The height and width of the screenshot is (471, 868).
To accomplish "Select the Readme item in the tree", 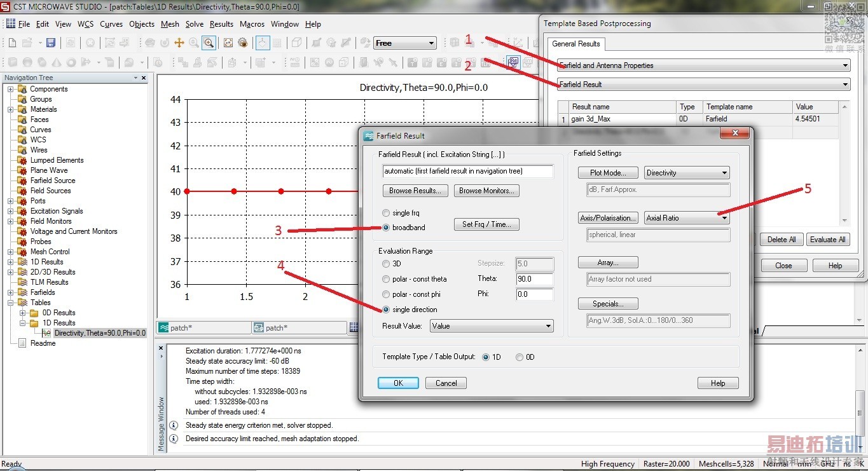I will [43, 343].
